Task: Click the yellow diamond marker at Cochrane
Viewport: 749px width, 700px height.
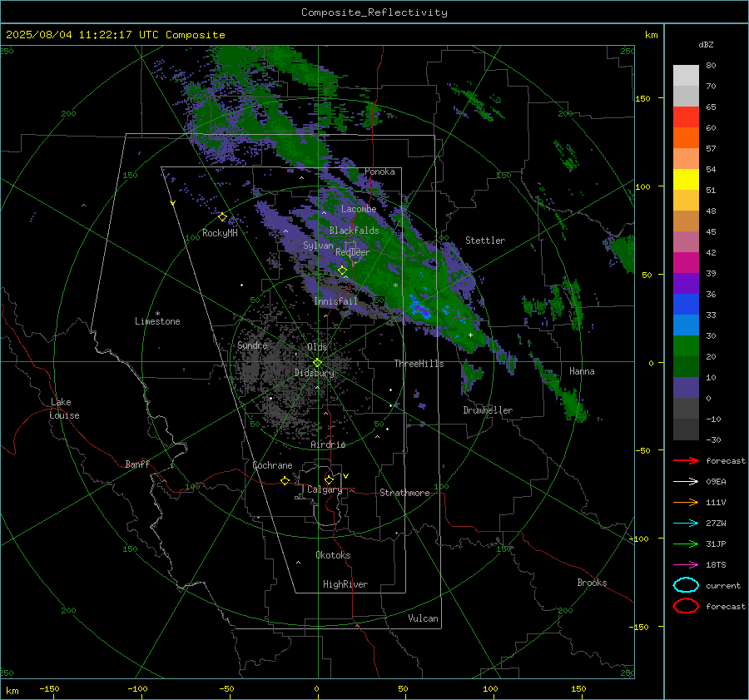Action: (x=285, y=480)
